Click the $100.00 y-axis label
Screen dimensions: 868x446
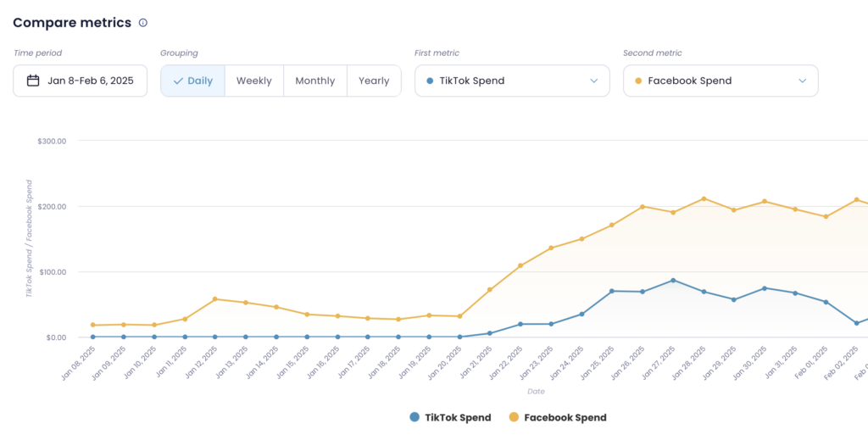pos(52,272)
